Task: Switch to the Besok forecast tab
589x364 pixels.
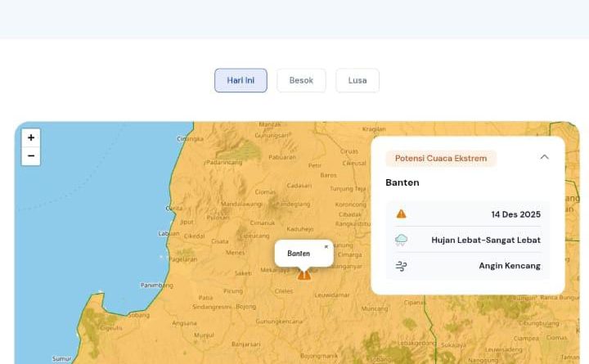Action: click(x=301, y=80)
